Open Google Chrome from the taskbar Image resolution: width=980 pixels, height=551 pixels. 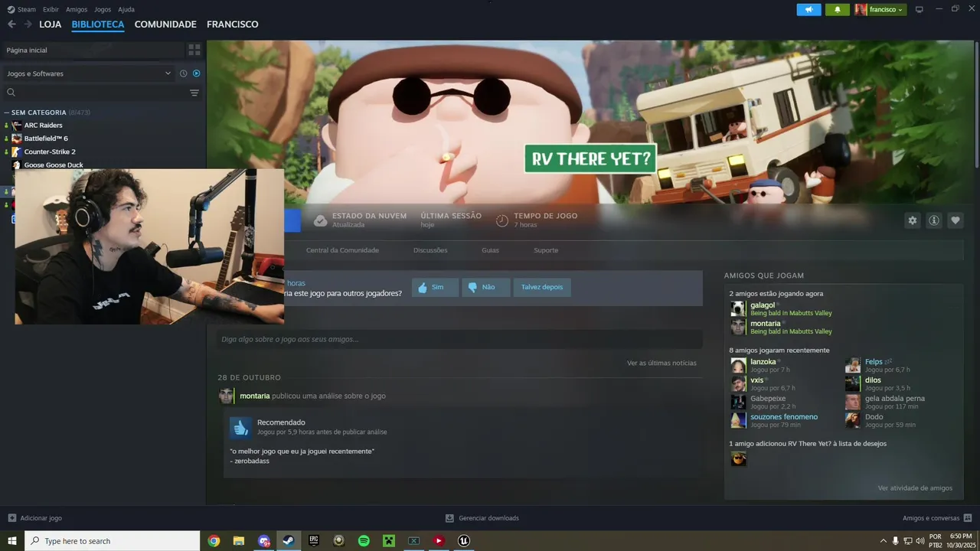click(x=214, y=541)
